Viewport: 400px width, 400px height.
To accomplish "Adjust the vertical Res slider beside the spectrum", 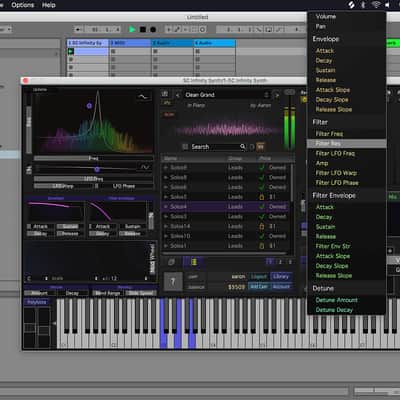I will point(29,123).
